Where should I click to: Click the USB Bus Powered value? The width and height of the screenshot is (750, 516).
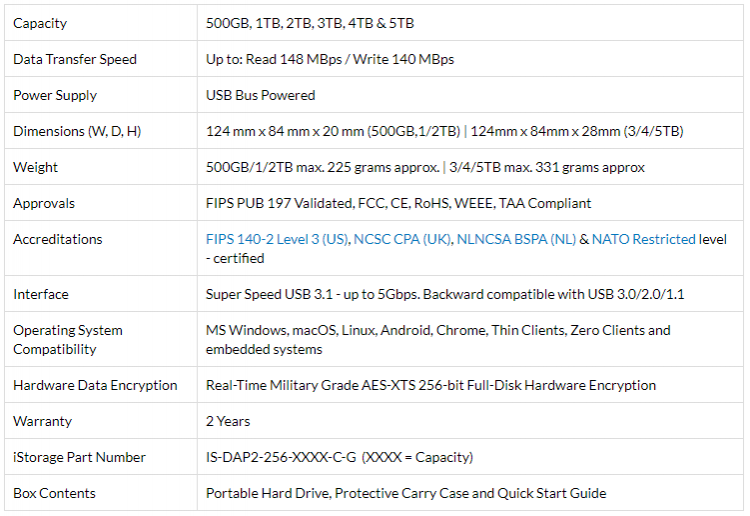[261, 95]
